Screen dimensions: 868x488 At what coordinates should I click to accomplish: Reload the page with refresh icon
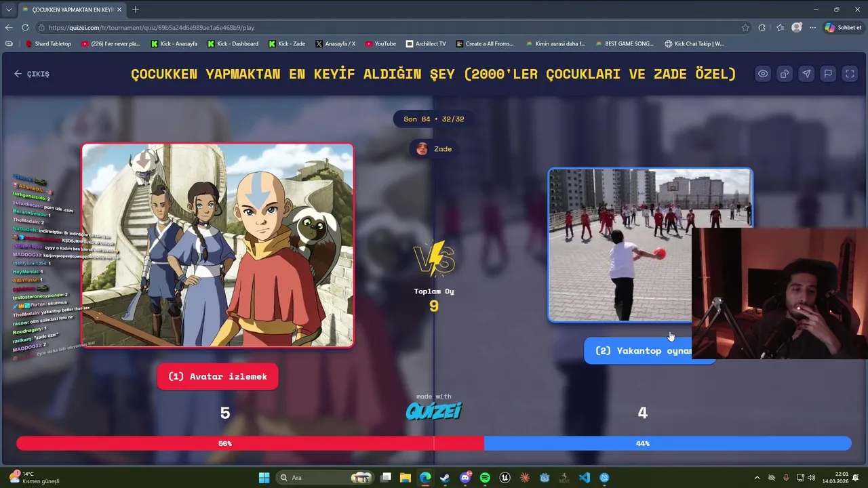click(x=25, y=28)
